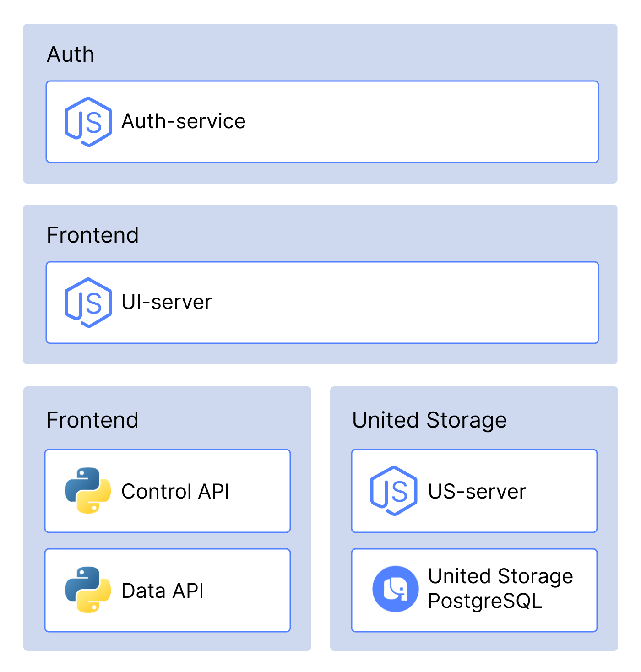Click the Node.js icon beside Auth-service
Screen dimensions: 641x672
[x=88, y=122]
